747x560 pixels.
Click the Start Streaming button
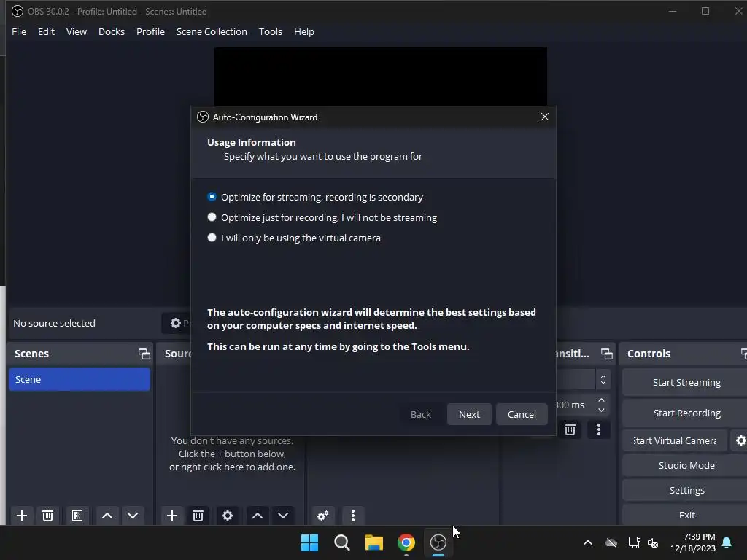coord(686,382)
